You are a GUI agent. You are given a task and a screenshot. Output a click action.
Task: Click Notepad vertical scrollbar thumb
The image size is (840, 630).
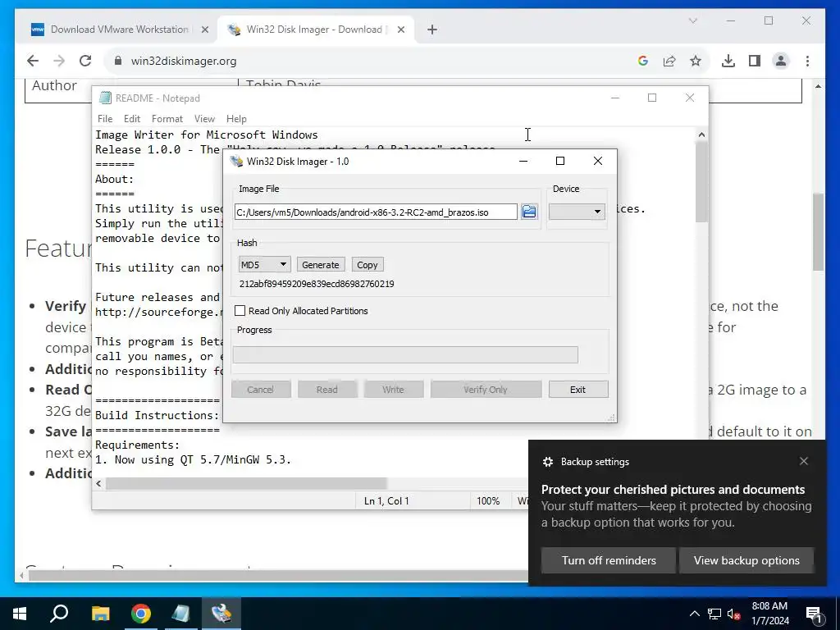tap(702, 181)
